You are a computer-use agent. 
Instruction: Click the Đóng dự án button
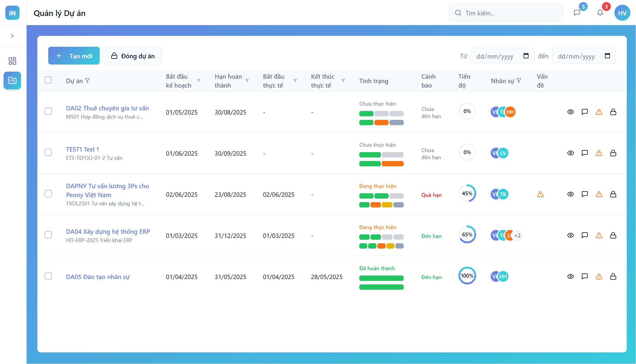pyautogui.click(x=133, y=56)
